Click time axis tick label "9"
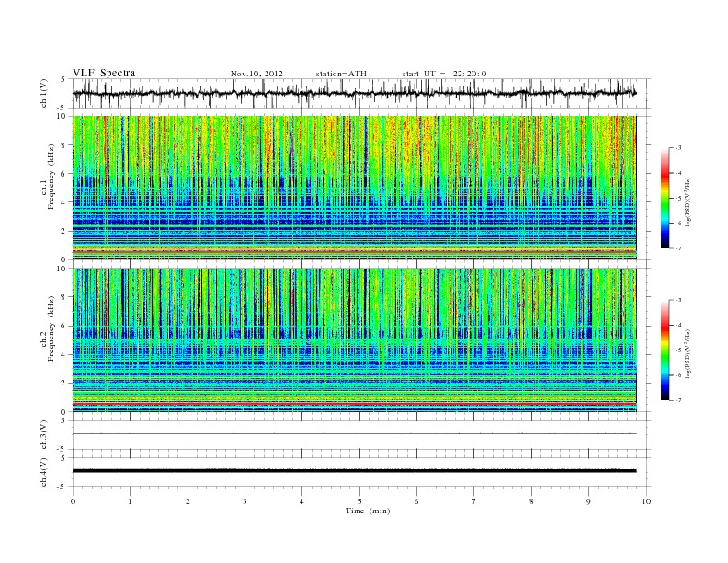This screenshot has width=728, height=563. [x=588, y=501]
